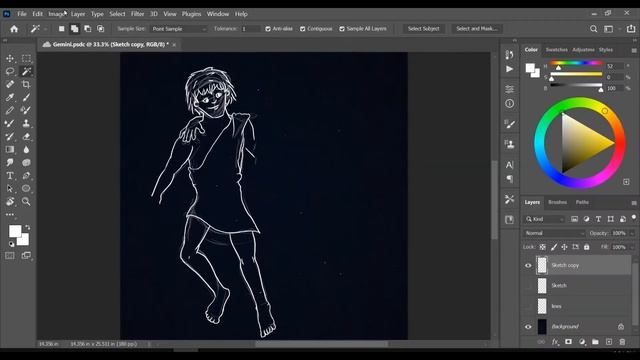Select the Blur tool
The width and height of the screenshot is (640, 360).
click(x=26, y=149)
